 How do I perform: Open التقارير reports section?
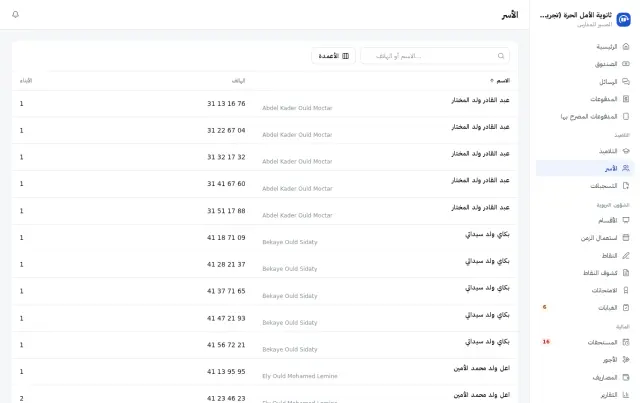click(585, 395)
